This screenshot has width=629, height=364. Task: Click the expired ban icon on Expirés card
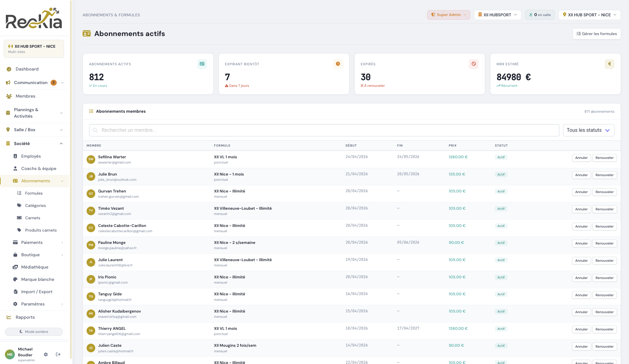474,64
